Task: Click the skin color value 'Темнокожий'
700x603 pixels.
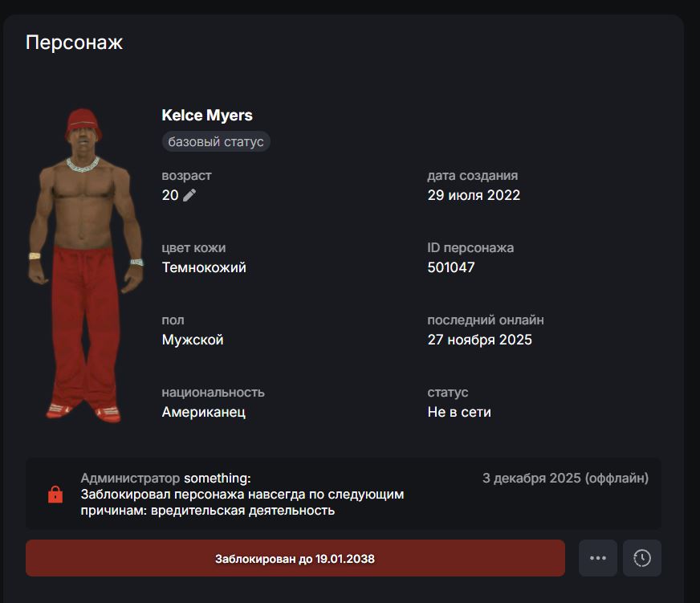Action: (x=204, y=267)
